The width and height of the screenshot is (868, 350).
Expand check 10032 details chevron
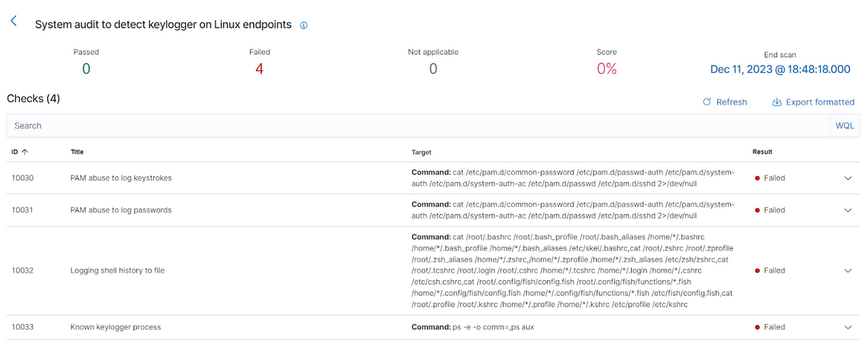(x=848, y=271)
